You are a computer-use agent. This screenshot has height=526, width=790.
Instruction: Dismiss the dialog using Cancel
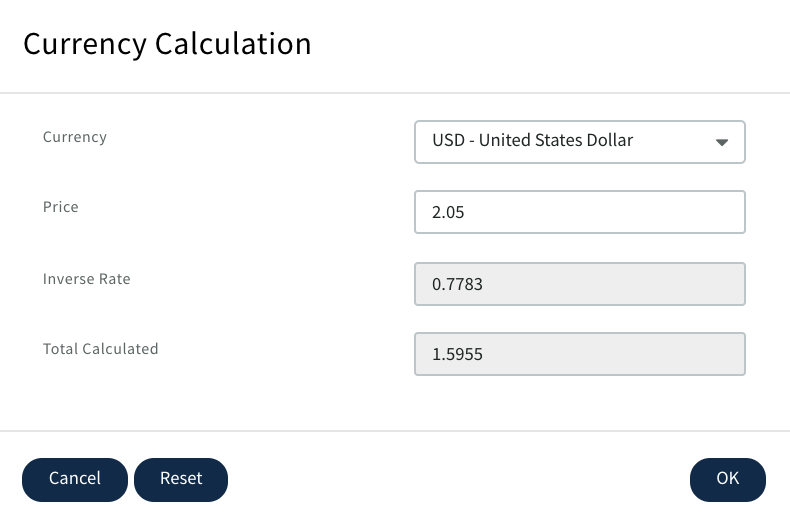tap(75, 479)
